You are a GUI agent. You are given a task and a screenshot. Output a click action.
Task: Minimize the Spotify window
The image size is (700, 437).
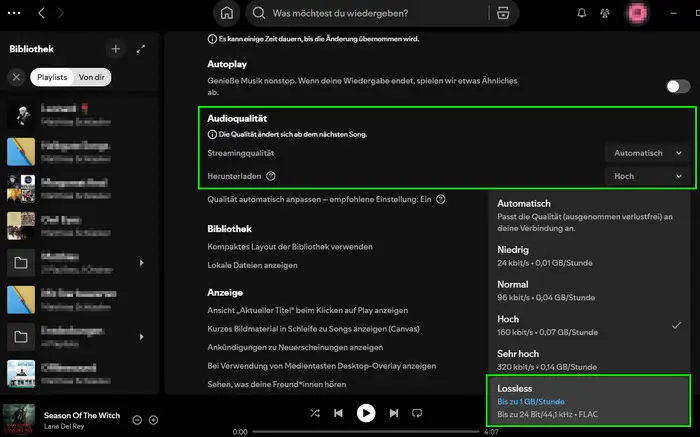pyautogui.click(x=674, y=13)
